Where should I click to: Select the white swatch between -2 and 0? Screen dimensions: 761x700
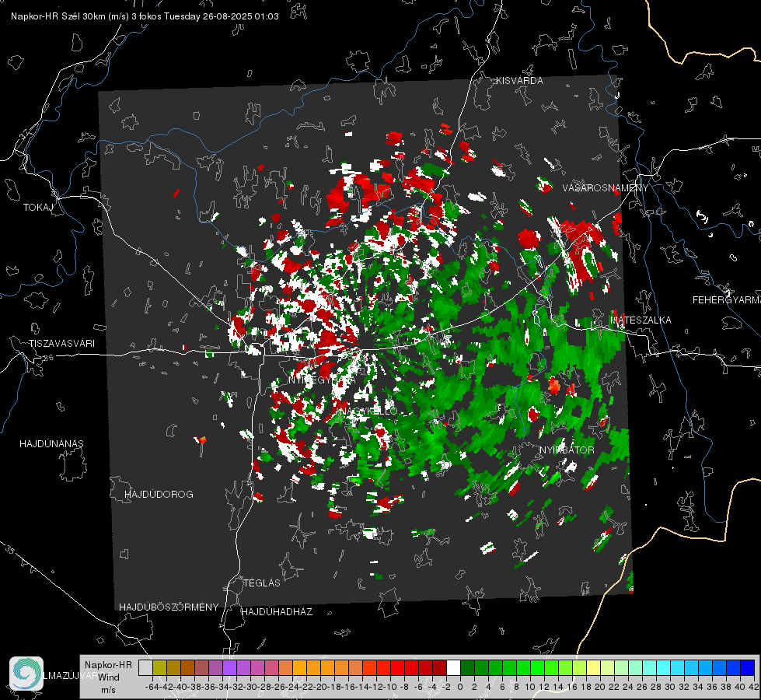453,667
